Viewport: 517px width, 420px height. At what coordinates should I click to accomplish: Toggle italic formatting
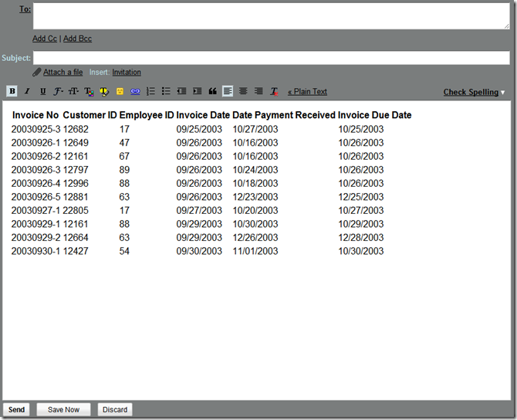pyautogui.click(x=27, y=91)
